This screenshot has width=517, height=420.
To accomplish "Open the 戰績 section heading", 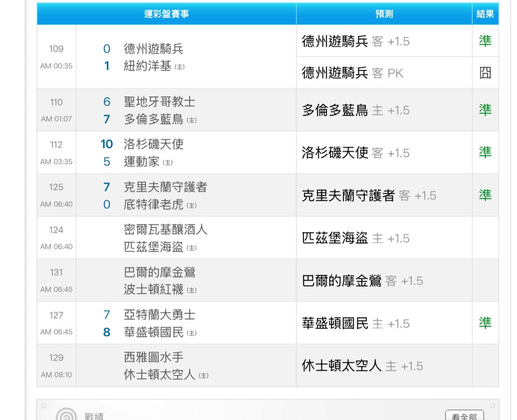I will tap(94, 416).
